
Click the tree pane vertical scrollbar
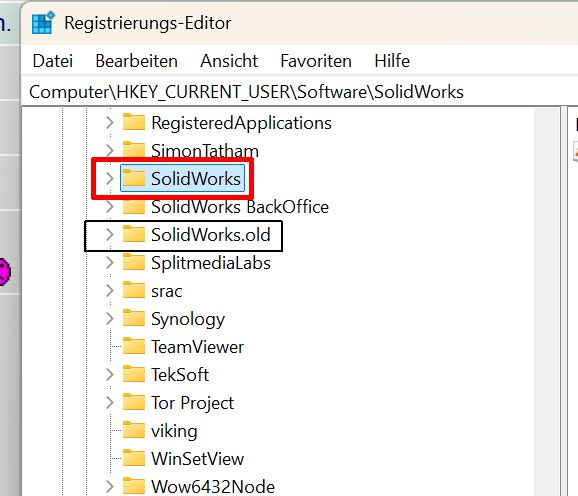coord(547,301)
